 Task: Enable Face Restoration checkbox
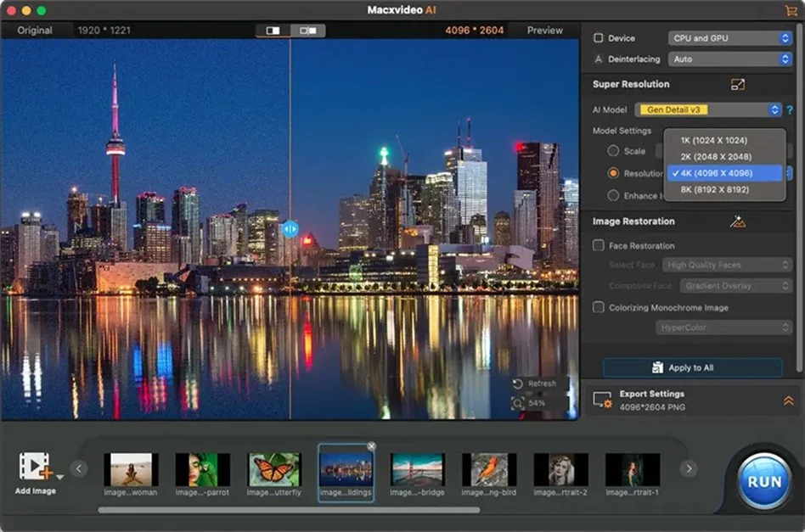point(599,246)
